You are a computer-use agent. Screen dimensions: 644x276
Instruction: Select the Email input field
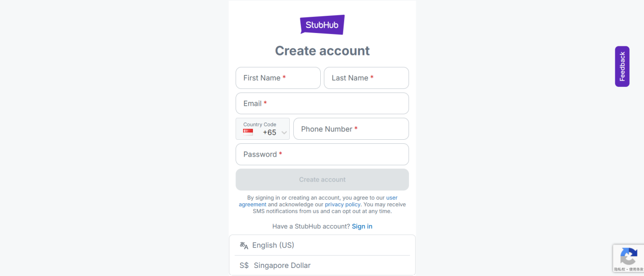[x=322, y=103]
